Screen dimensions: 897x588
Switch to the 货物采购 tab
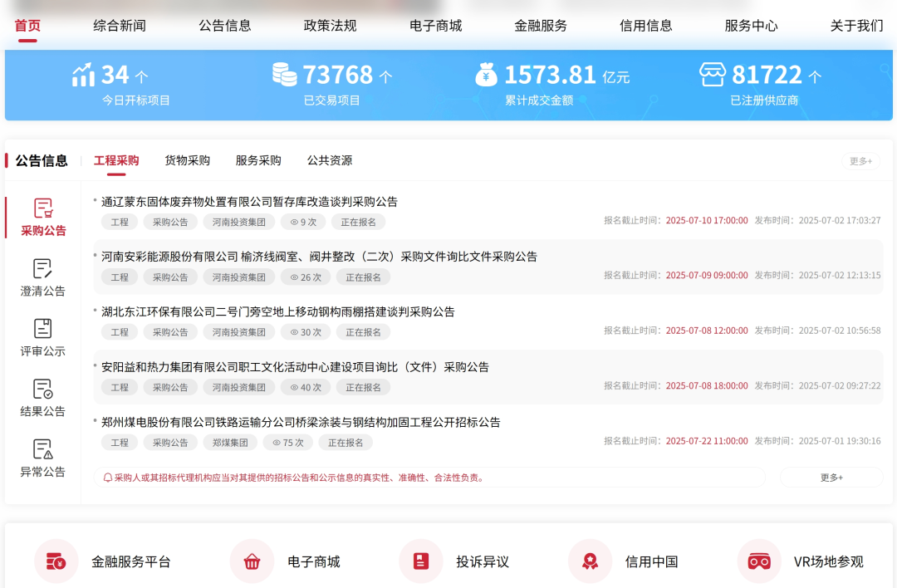coord(187,160)
